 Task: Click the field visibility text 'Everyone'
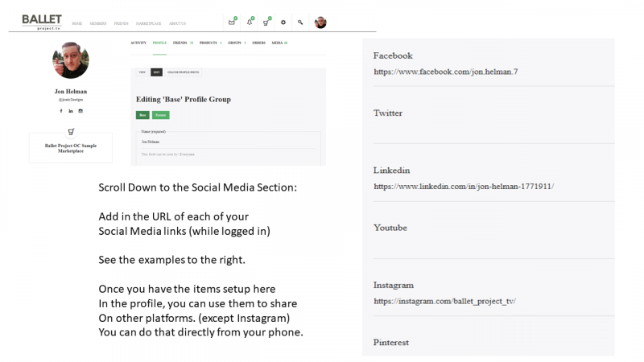click(x=187, y=154)
